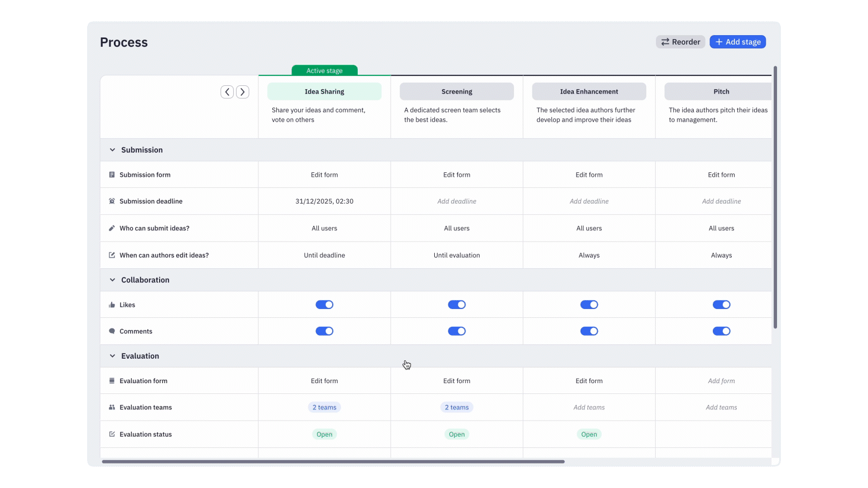Turn off Likes in Idea Enhancement stage
The width and height of the screenshot is (868, 488).
589,305
